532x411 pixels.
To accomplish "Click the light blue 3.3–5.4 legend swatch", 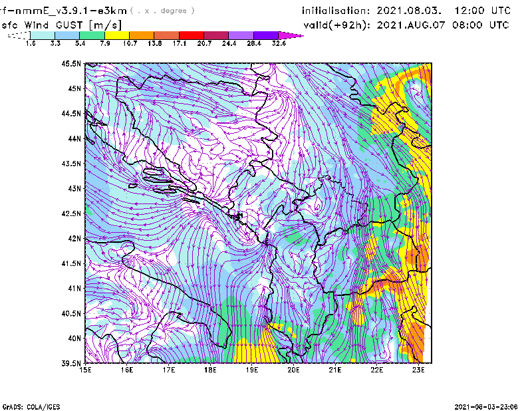I will click(67, 35).
